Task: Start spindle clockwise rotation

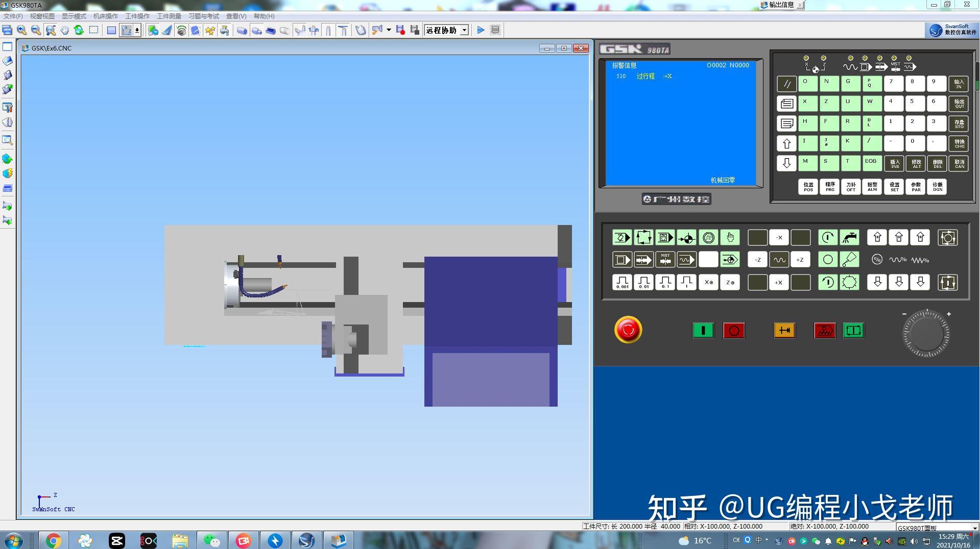Action: (828, 237)
